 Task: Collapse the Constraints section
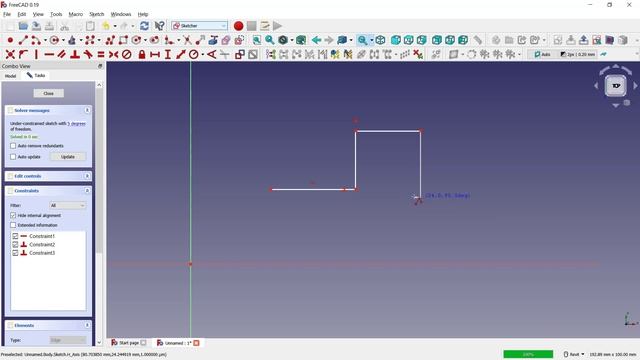pyautogui.click(x=87, y=191)
